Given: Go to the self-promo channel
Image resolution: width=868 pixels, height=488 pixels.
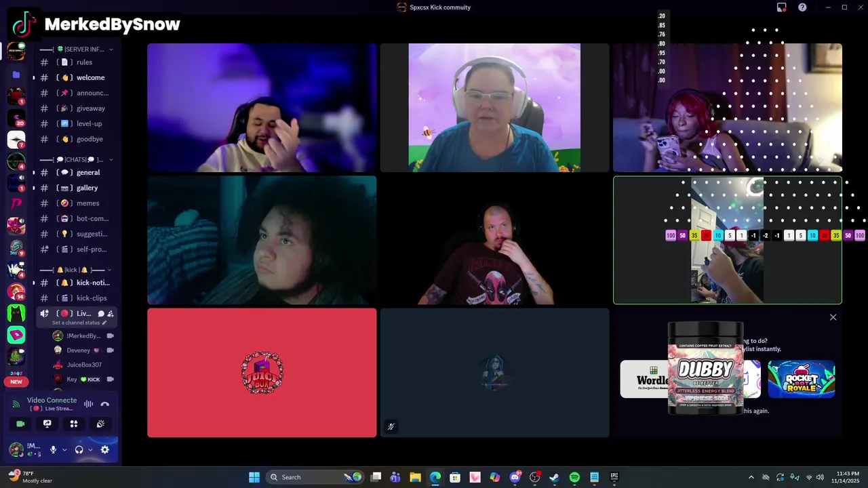Looking at the screenshot, I should click(x=75, y=249).
